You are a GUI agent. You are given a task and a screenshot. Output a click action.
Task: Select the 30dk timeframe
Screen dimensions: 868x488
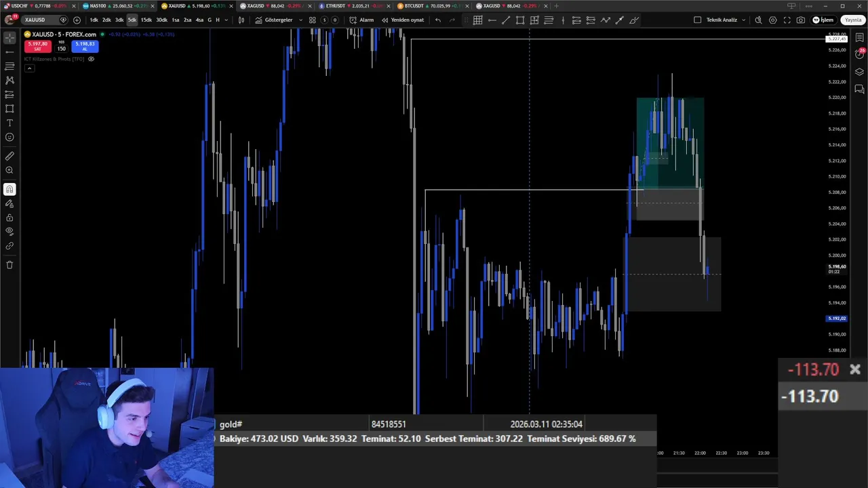click(x=161, y=20)
